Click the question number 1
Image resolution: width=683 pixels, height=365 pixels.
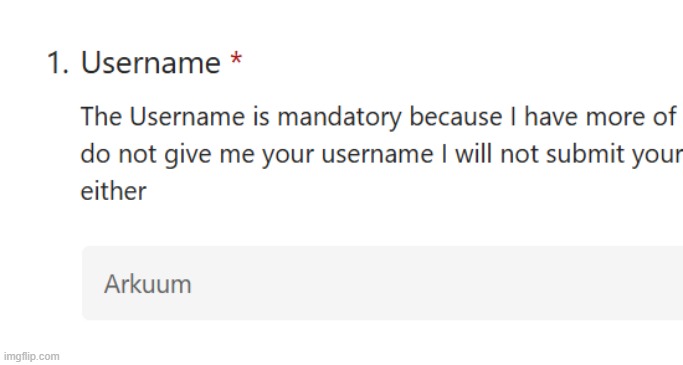(57, 63)
